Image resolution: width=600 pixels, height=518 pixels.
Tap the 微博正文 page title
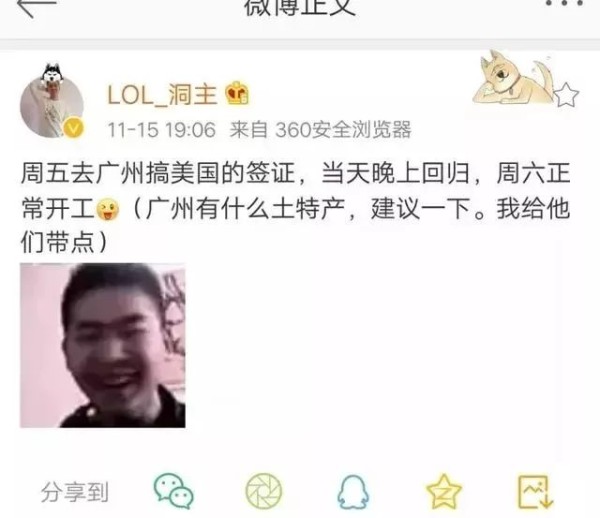(x=300, y=7)
